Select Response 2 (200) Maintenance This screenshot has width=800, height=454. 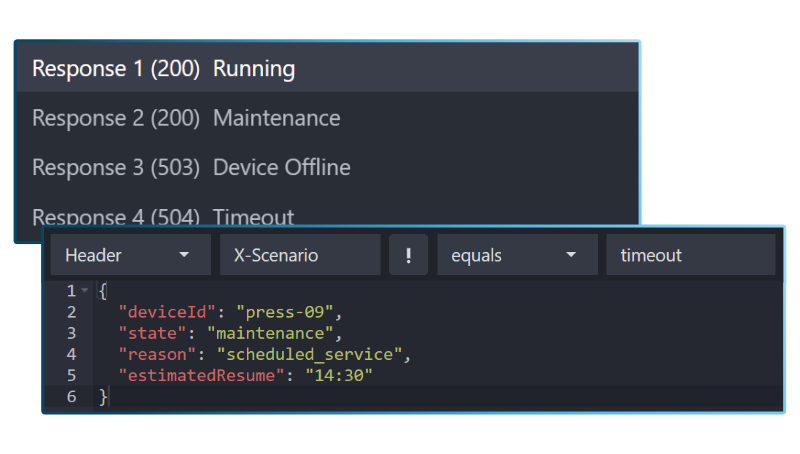[x=327, y=118]
